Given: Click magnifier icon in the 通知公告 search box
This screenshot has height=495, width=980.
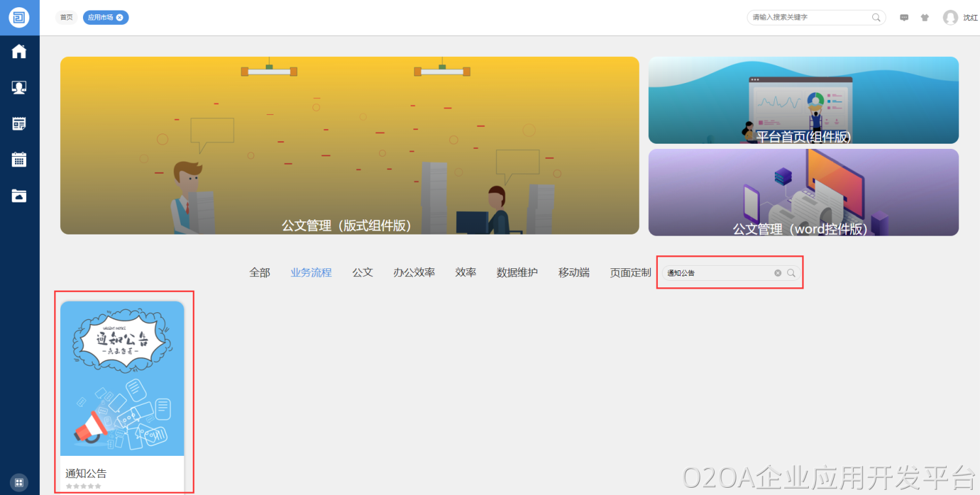Looking at the screenshot, I should click(x=791, y=273).
